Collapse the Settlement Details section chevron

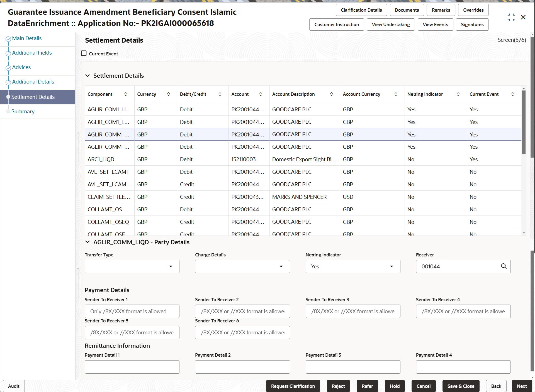[87, 76]
